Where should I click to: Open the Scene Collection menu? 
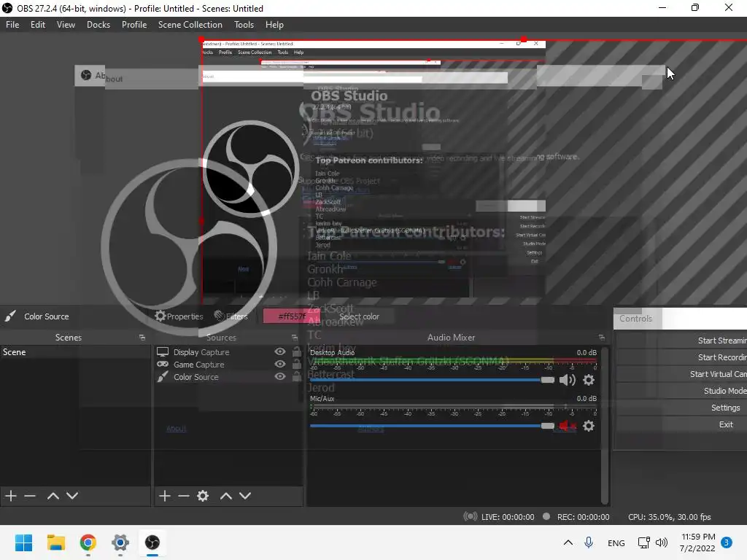(x=190, y=25)
